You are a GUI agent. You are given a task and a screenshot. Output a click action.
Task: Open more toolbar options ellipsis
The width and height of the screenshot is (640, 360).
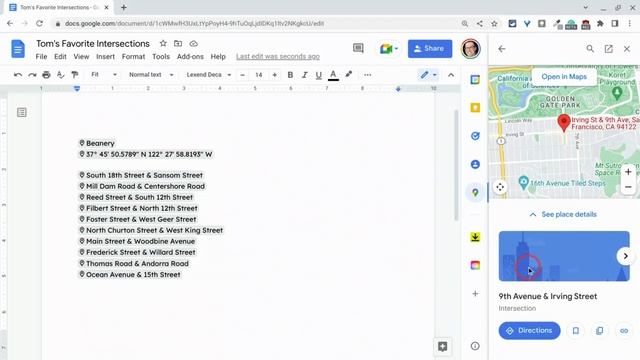[x=367, y=75]
